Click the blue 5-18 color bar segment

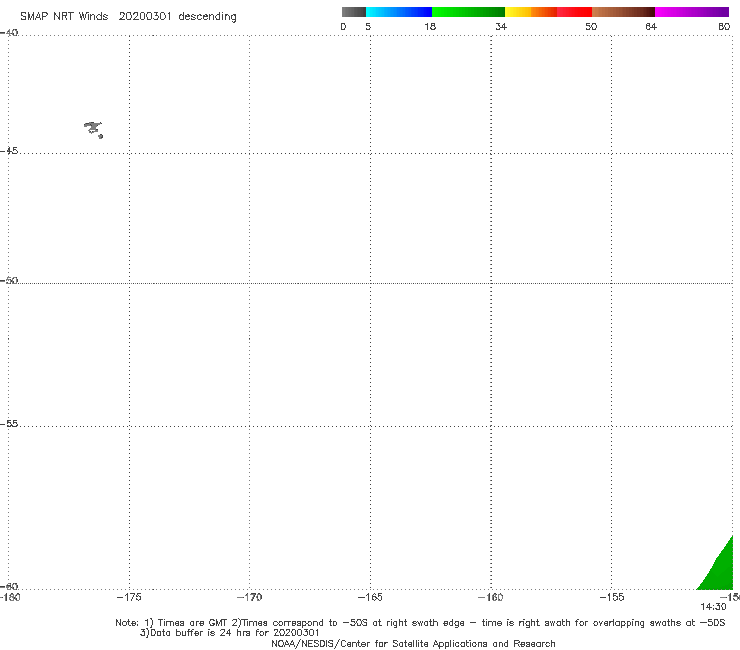click(x=399, y=12)
